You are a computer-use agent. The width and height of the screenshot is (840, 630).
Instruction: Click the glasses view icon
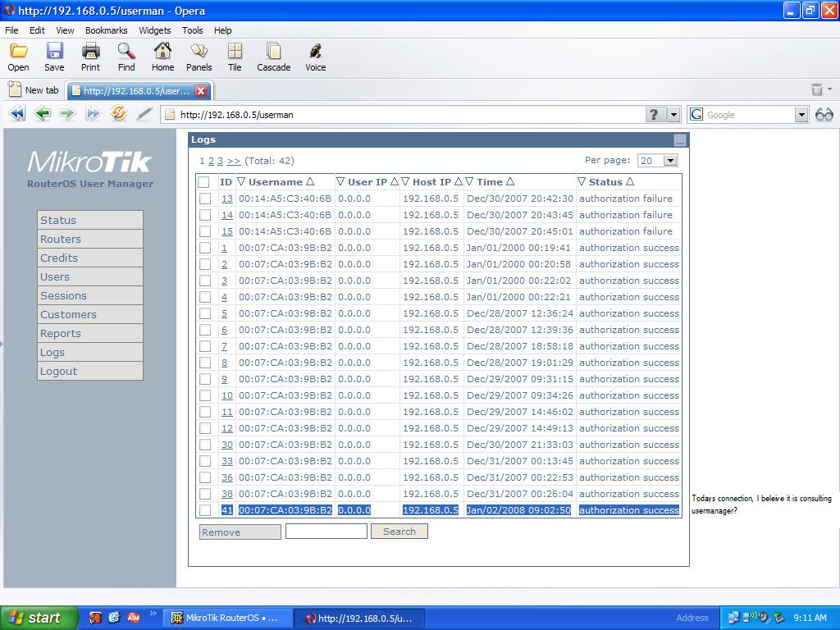[824, 115]
